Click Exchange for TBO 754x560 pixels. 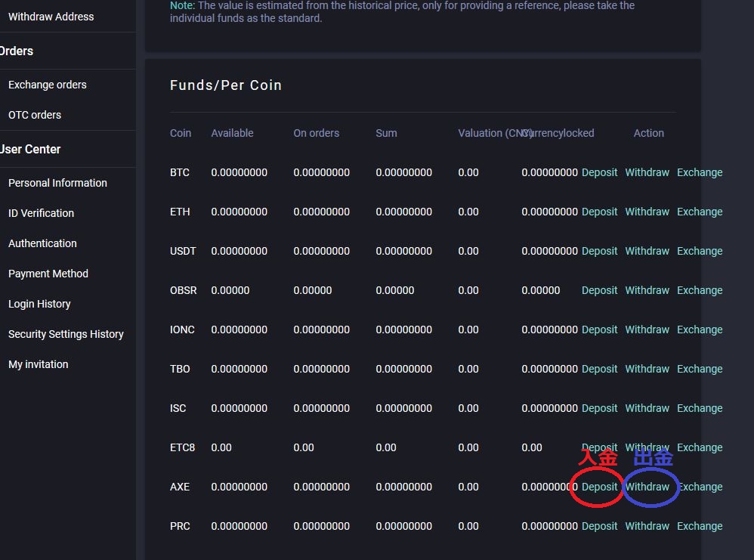click(700, 369)
